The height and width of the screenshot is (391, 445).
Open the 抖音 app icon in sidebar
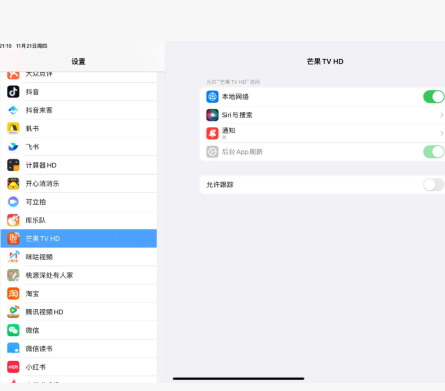pos(13,92)
